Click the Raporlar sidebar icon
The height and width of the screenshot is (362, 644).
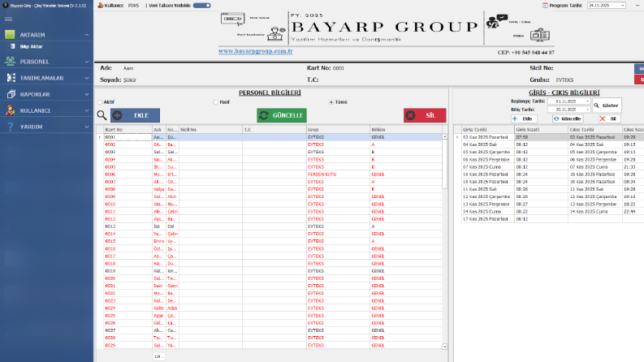(x=11, y=94)
